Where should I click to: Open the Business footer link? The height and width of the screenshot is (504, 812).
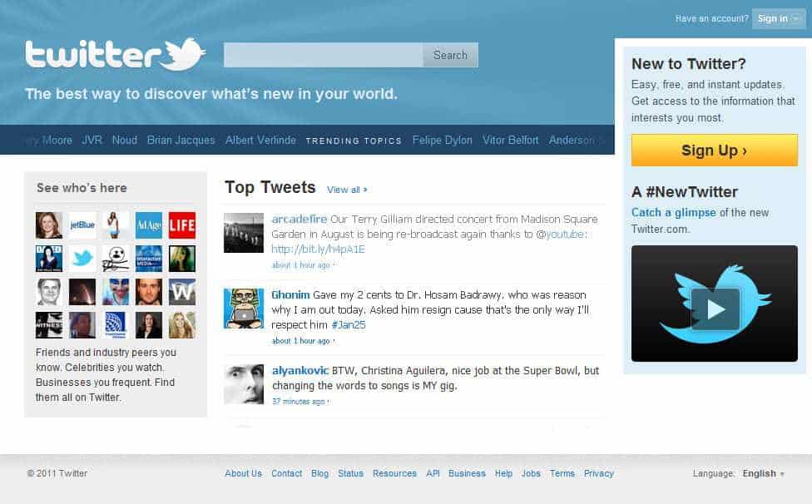[467, 473]
